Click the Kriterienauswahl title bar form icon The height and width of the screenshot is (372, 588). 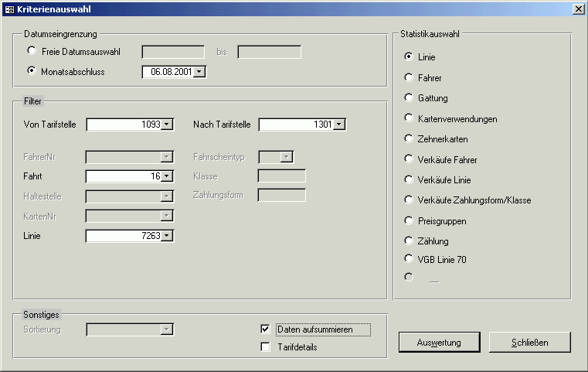coord(9,9)
